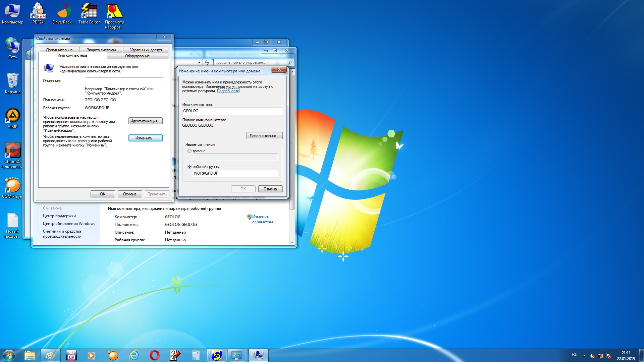Screen dimensions: 644x362
Task: Switch to the Удаленный доступ tab
Action: click(x=146, y=50)
